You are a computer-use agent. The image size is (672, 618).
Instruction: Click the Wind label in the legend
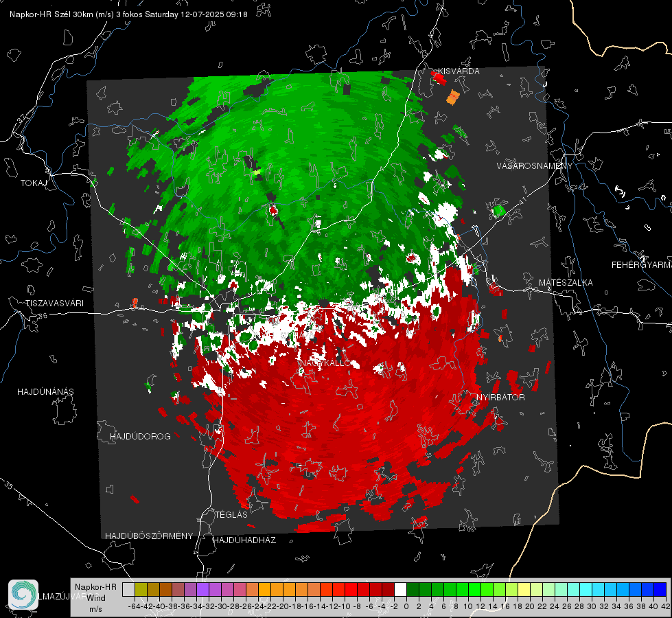(x=96, y=597)
